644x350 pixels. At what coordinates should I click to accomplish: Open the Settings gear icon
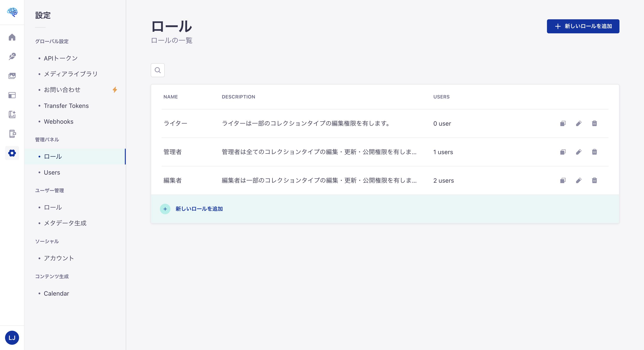tap(12, 153)
